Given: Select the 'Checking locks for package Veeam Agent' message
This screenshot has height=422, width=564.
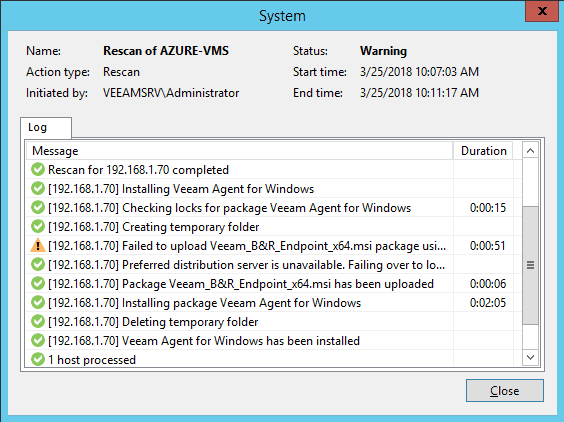Looking at the screenshot, I should pos(229,208).
